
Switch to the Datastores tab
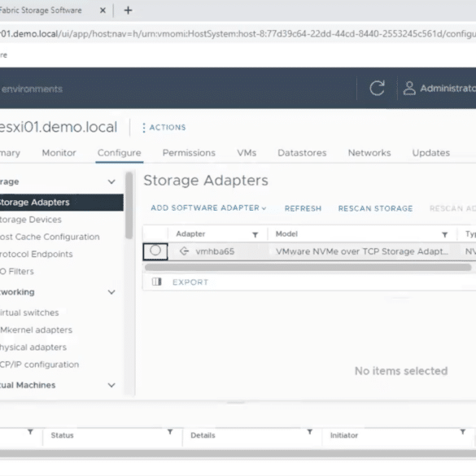[x=302, y=153]
